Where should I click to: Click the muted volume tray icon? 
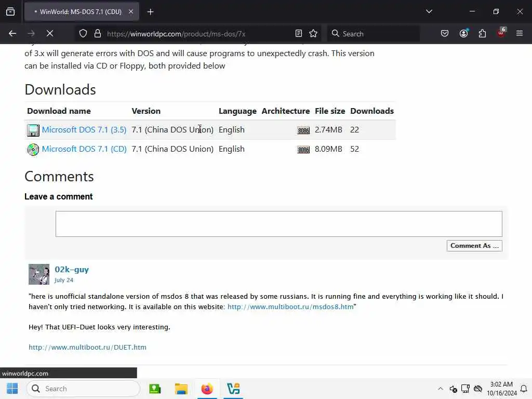pos(453,389)
